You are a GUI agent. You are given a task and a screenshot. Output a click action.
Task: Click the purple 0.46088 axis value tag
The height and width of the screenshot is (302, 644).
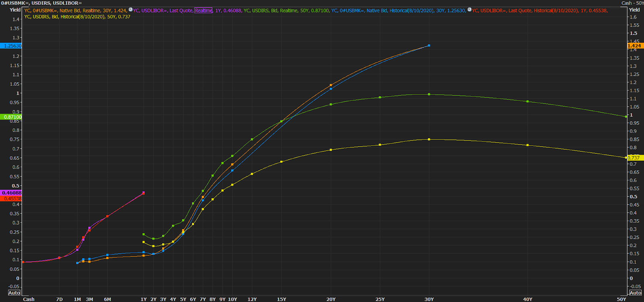click(11, 193)
